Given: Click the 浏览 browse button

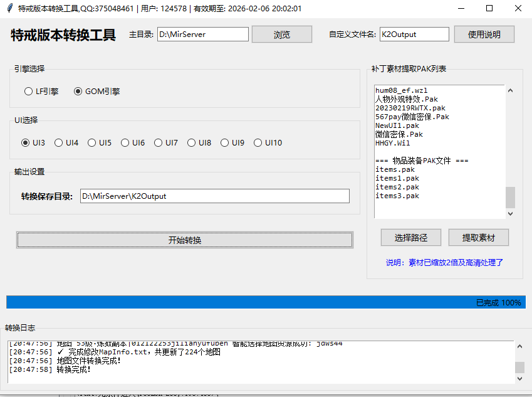Looking at the screenshot, I should click(281, 34).
